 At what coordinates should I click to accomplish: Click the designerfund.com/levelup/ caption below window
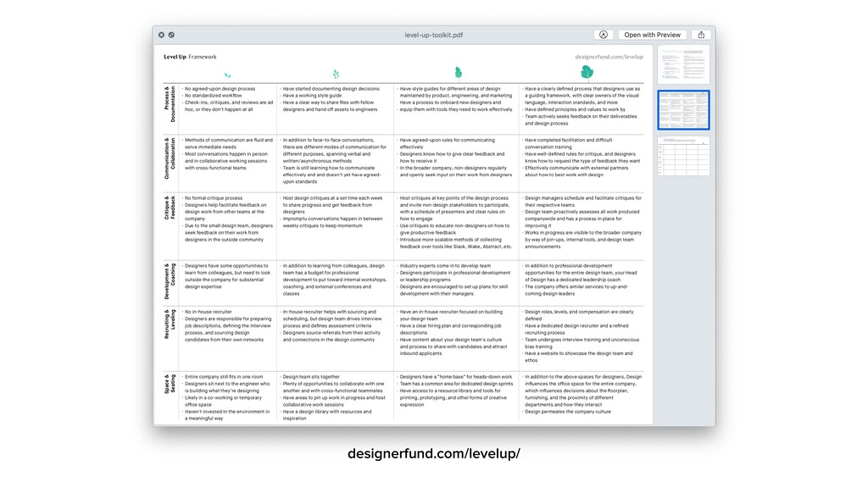coord(433,454)
